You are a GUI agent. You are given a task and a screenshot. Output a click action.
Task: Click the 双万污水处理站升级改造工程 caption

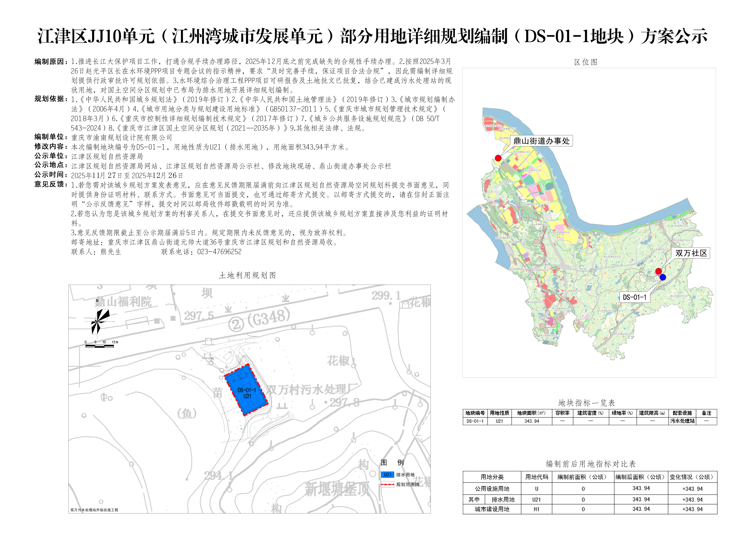(x=94, y=510)
